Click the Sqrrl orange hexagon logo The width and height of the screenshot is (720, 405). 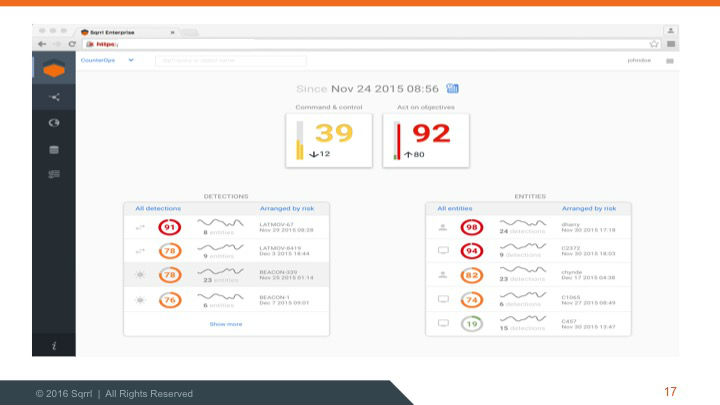point(54,68)
